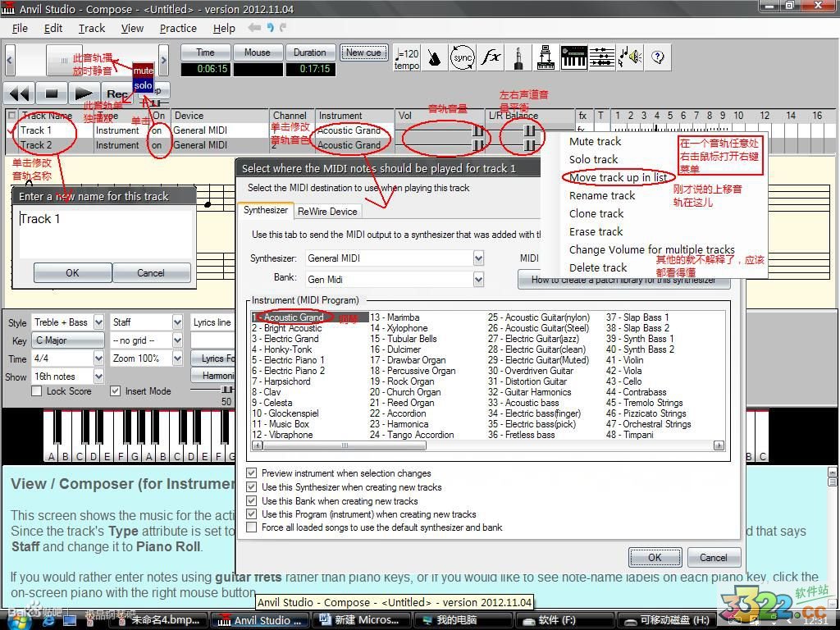Open the Bank Gen Midi dropdown
Screen dimensions: 840x630
(478, 280)
